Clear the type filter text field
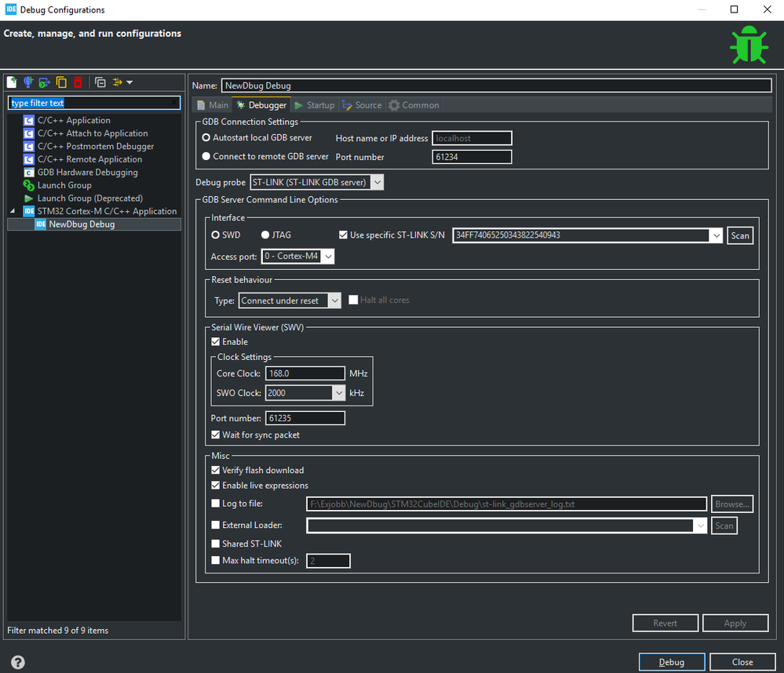 [174, 103]
